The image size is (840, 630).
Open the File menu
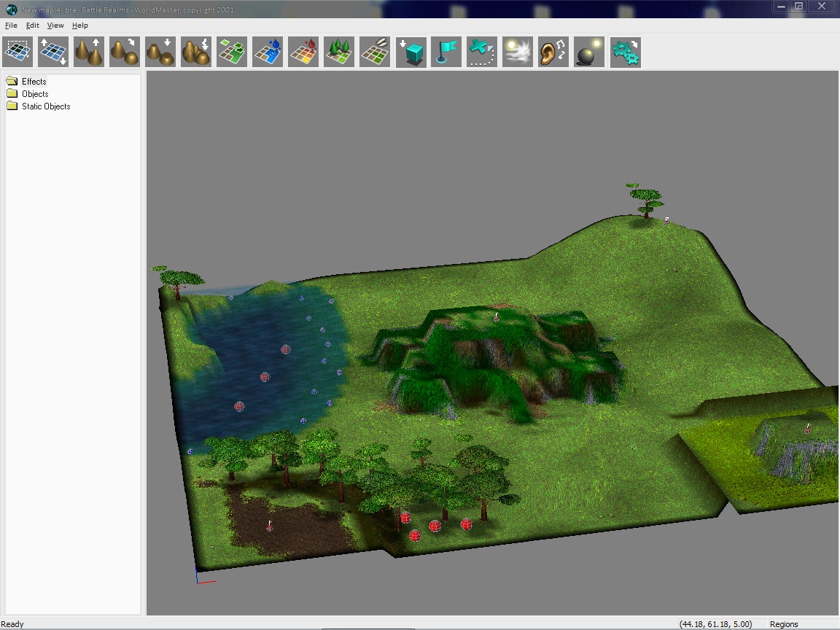[x=11, y=26]
